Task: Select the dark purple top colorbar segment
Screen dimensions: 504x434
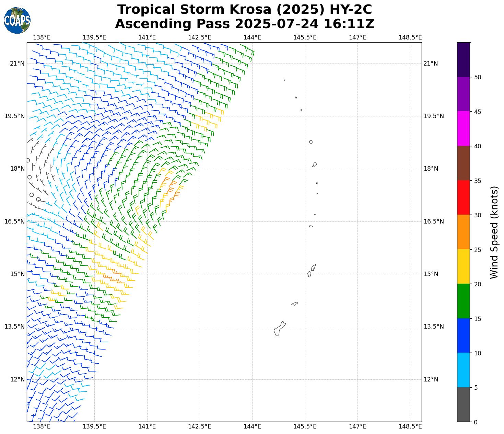Action: click(x=463, y=59)
